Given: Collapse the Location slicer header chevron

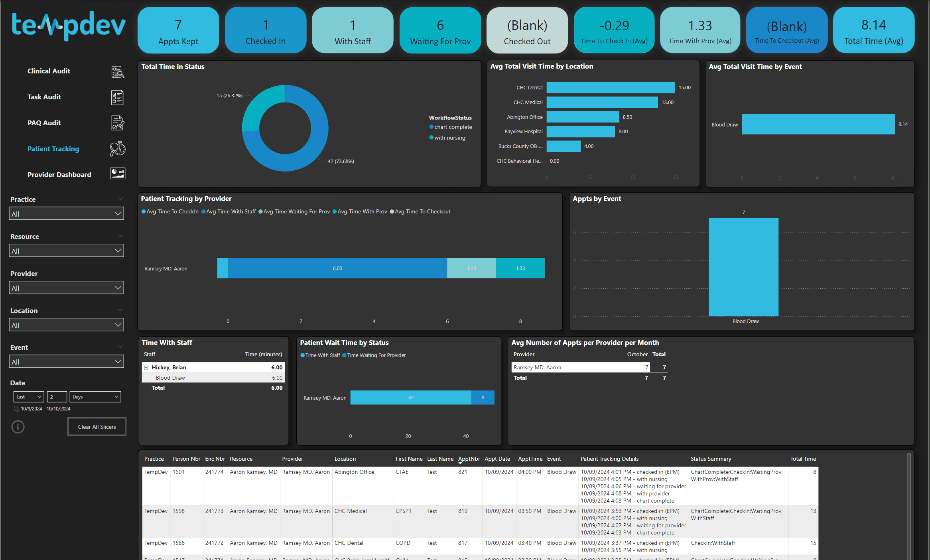Looking at the screenshot, I should [120, 310].
